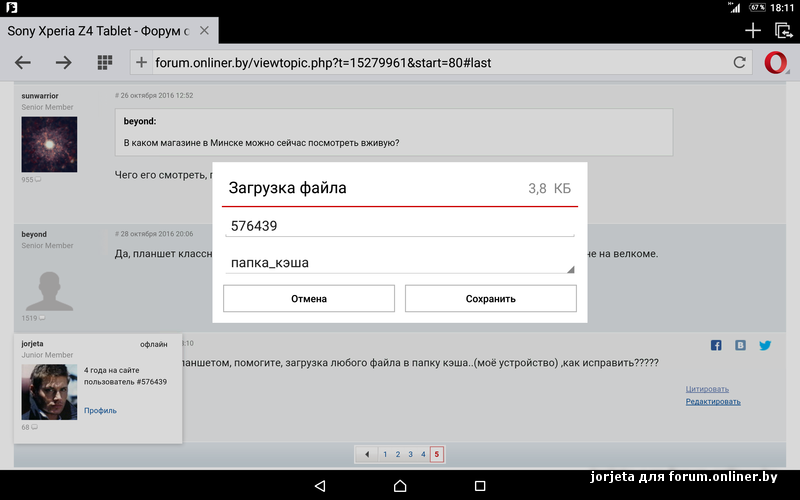Click beyond's default avatar silhouette

49,291
